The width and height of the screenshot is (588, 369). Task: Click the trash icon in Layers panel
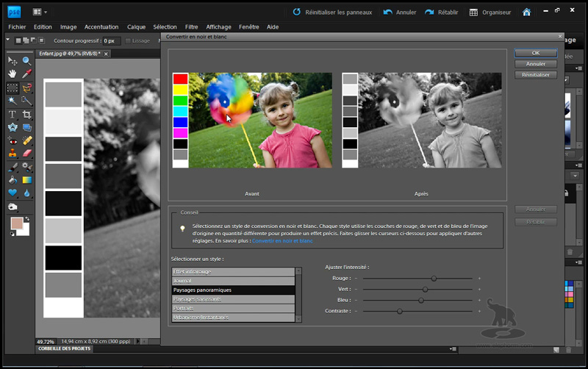pos(570,252)
